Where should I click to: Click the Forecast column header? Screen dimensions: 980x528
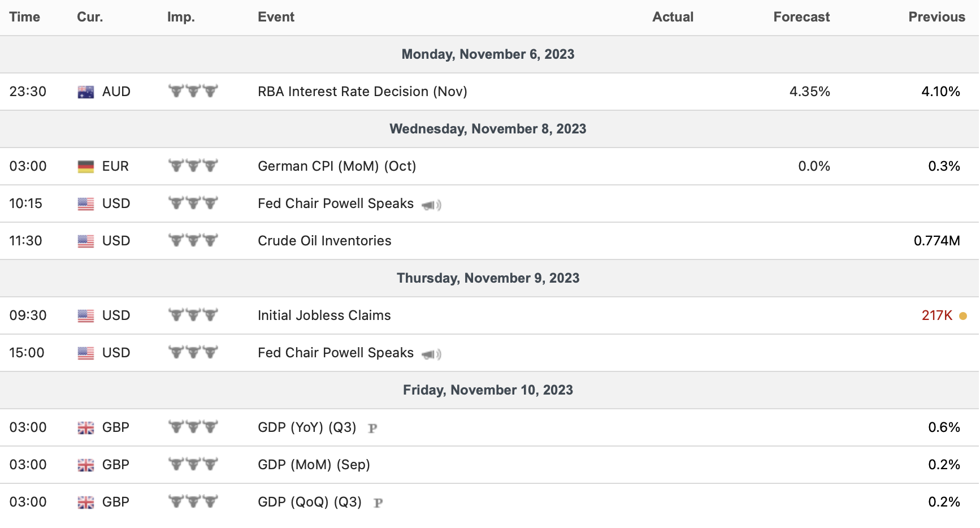(801, 17)
